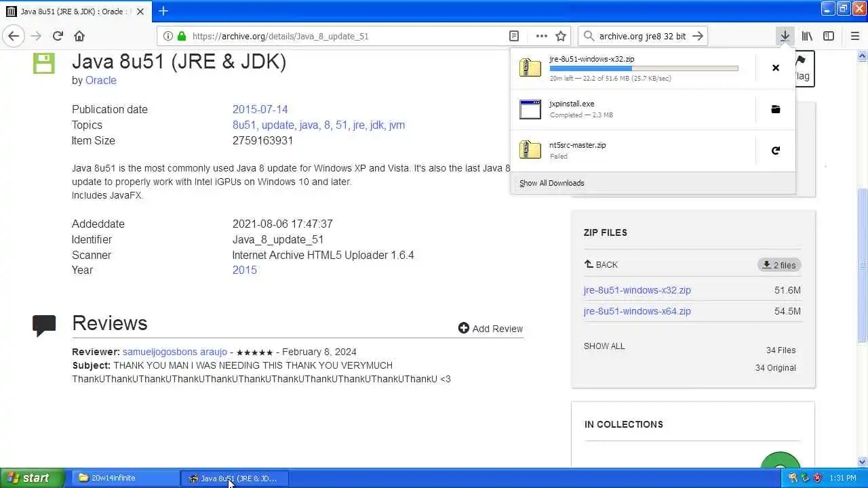
Task: Click Add Review button
Action: coord(490,328)
